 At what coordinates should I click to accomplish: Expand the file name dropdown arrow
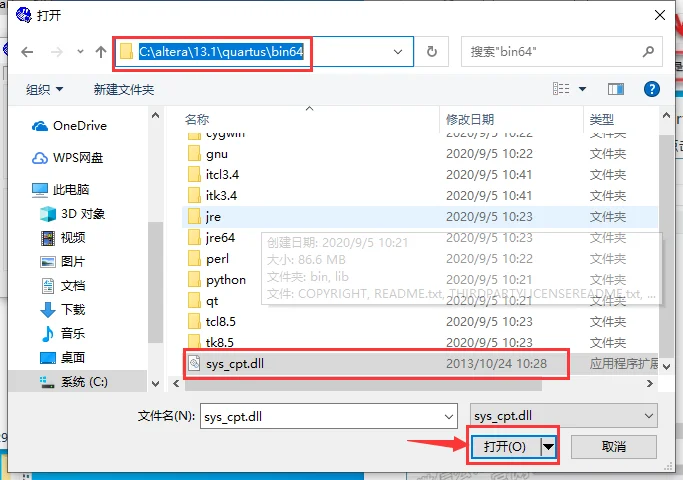[x=449, y=416]
